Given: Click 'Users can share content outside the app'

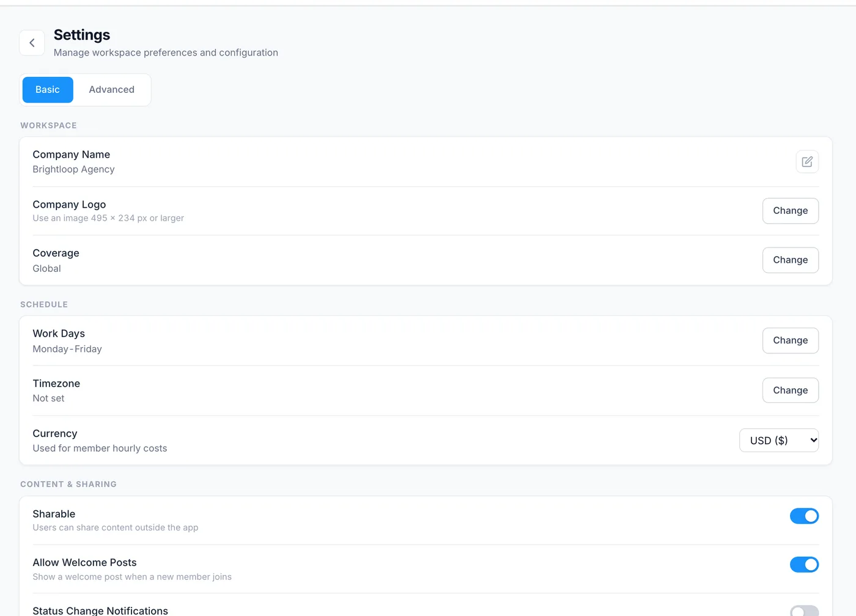Looking at the screenshot, I should (116, 527).
